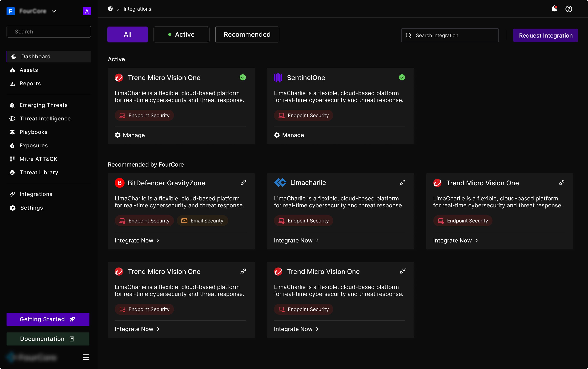Click Manage on the SentinelOne card
Screen dimensions: 588x369
coord(289,135)
